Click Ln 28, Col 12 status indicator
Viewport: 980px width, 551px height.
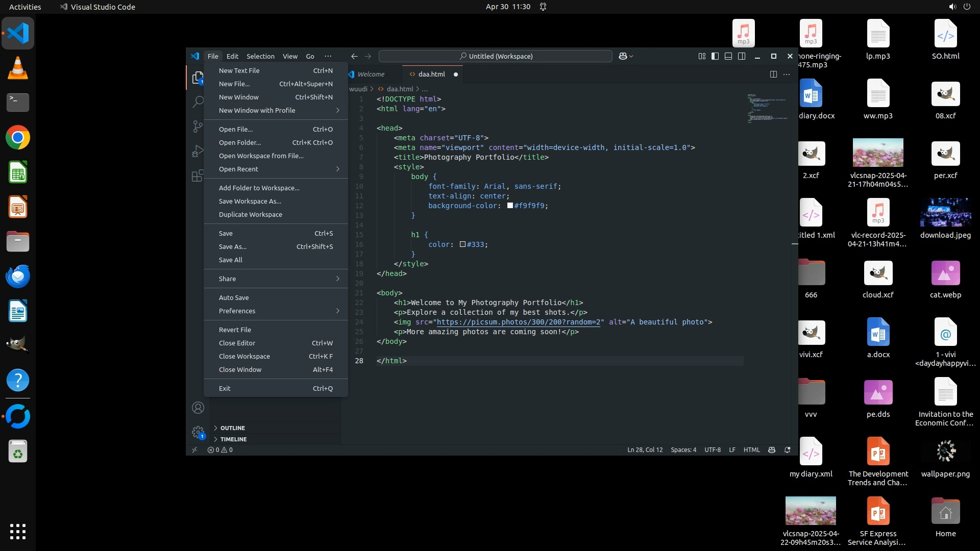pos(645,450)
